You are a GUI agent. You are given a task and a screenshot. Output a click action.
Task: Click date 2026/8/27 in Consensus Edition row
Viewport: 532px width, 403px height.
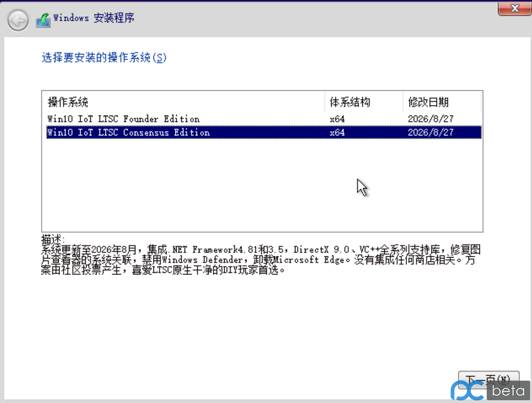(431, 133)
